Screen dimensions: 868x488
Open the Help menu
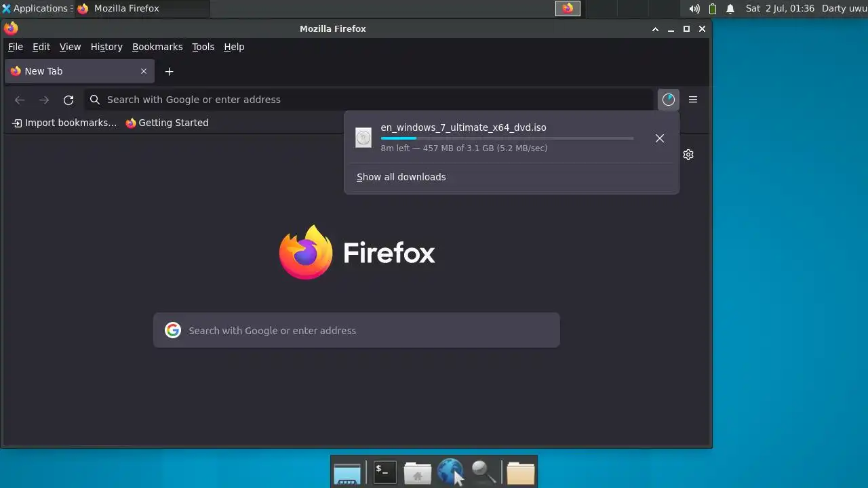tap(234, 47)
